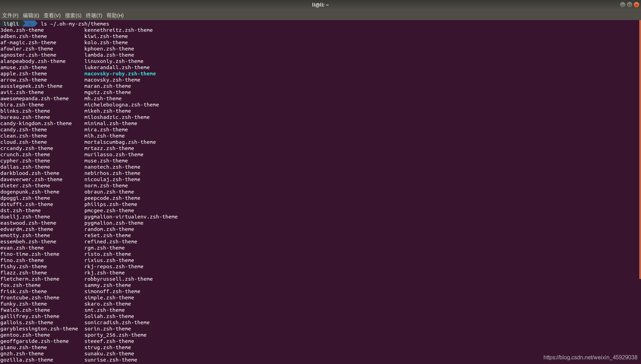This screenshot has width=641, height=364.
Task: Click minimal.zsh-theme entry
Action: [111, 123]
